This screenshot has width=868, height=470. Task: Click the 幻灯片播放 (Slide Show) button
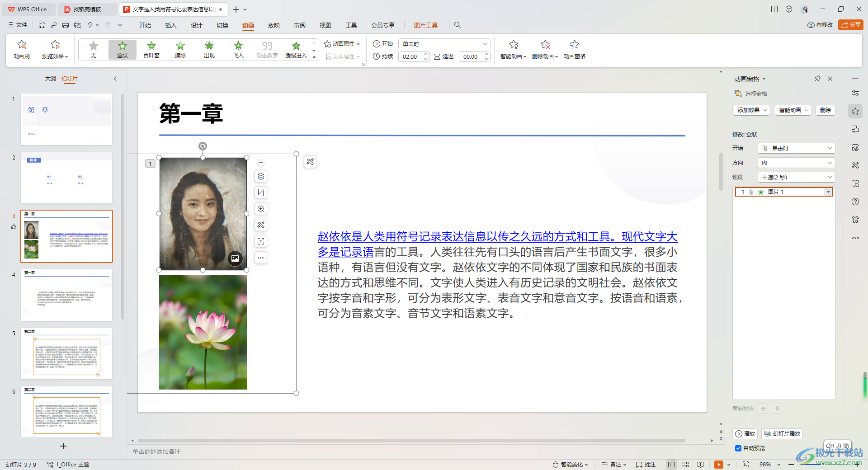click(x=783, y=434)
